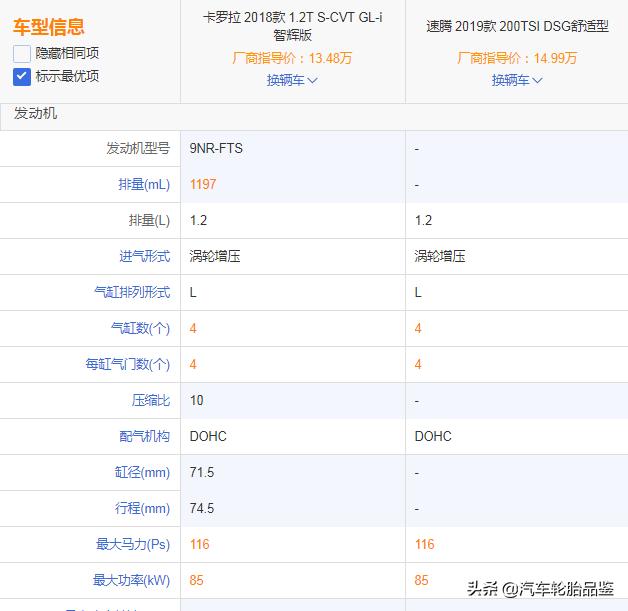This screenshot has height=611, width=628.
Task: Uncheck the 标示最优项 checkbox
Action: click(22, 77)
